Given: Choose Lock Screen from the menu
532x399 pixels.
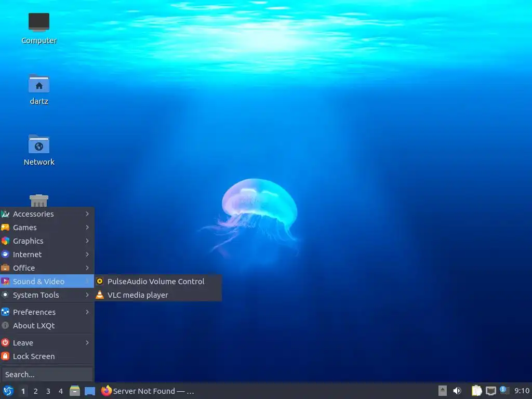Looking at the screenshot, I should [x=47, y=356].
